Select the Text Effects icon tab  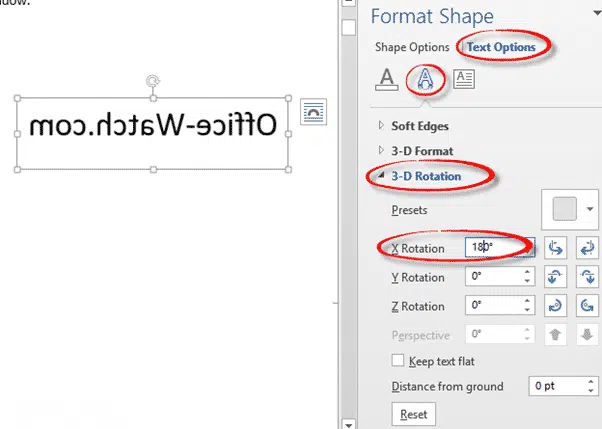click(x=425, y=80)
